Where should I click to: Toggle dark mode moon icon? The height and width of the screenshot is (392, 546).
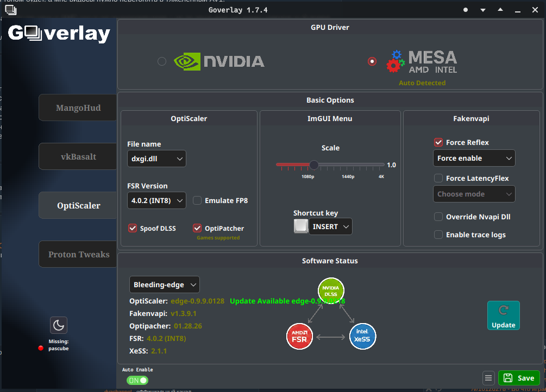click(59, 325)
